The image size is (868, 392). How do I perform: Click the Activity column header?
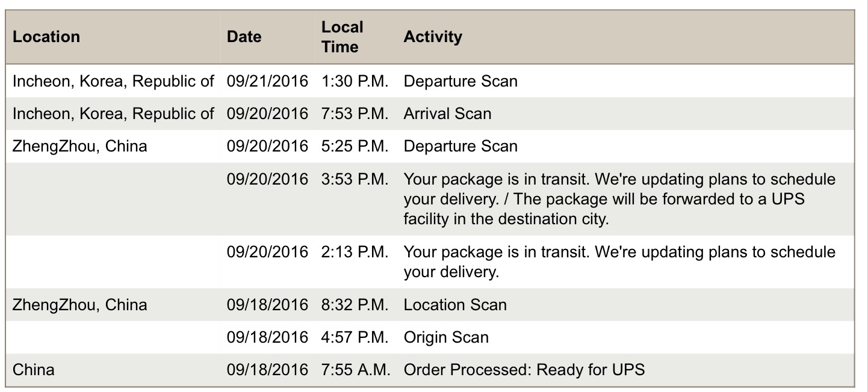tap(433, 37)
